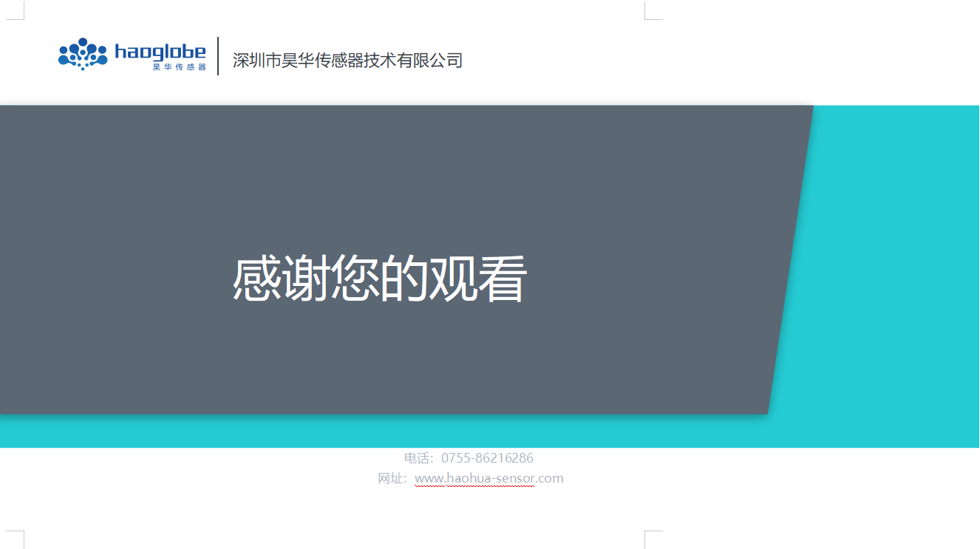Image resolution: width=980 pixels, height=549 pixels.
Task: Click the teal strip below the gray banner
Action: point(443,432)
